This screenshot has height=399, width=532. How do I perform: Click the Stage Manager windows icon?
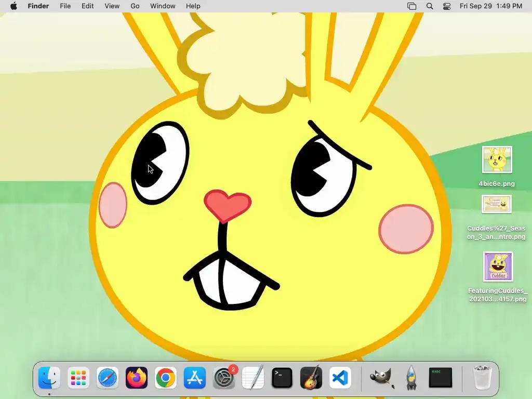(x=411, y=6)
